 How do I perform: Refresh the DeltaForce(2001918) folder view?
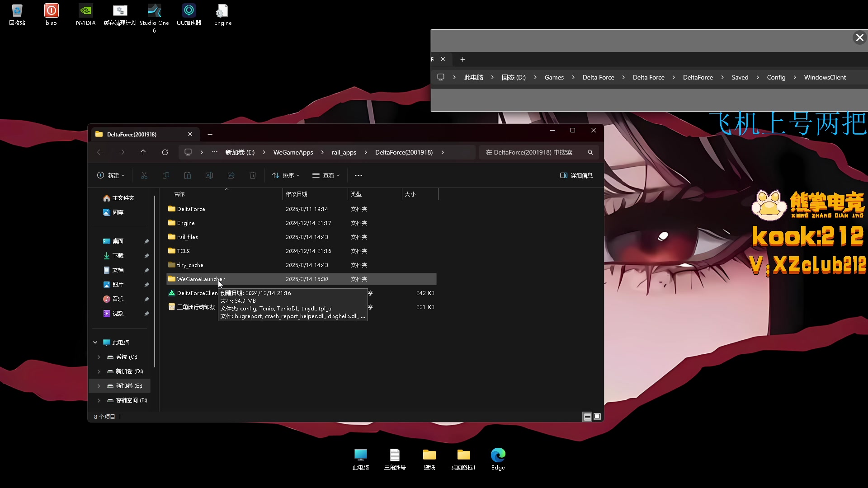tap(165, 152)
